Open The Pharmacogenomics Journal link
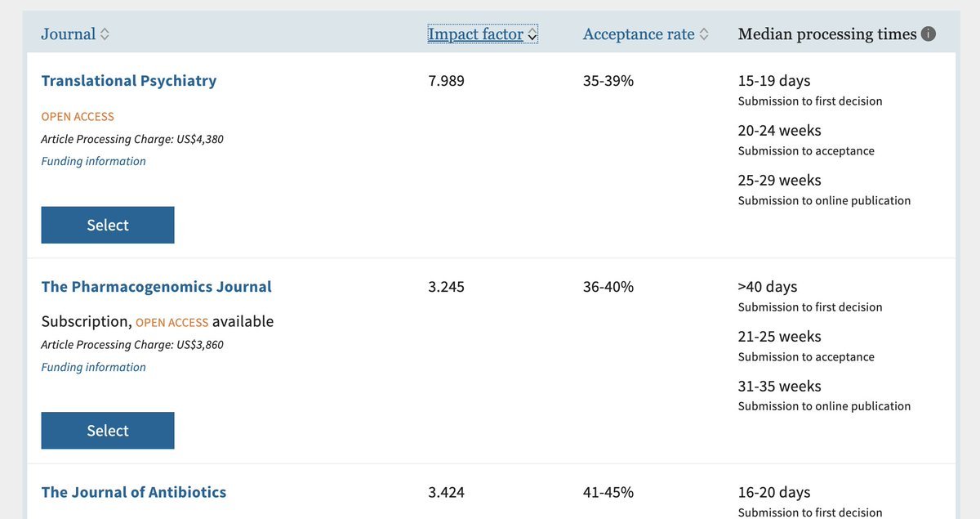980x519 pixels. point(156,287)
